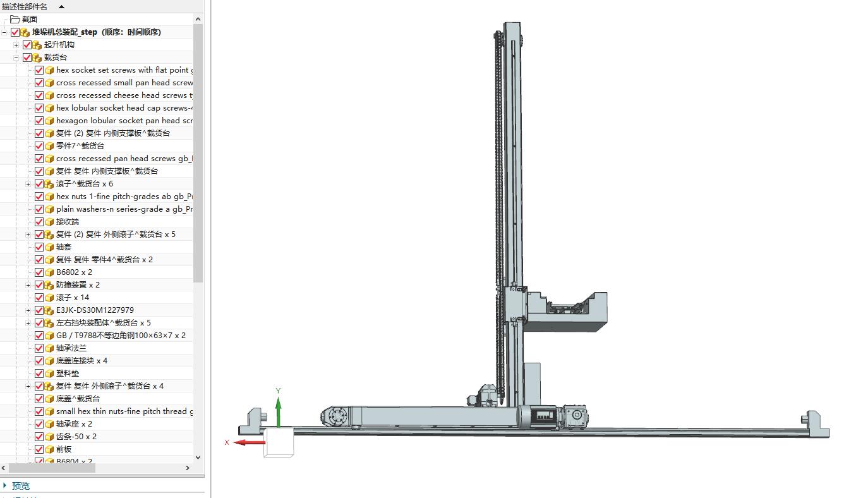Hide 复件 复件 零件4^载货台 x 2 with checkbox
Image resolution: width=868 pixels, height=498 pixels.
coord(39,259)
